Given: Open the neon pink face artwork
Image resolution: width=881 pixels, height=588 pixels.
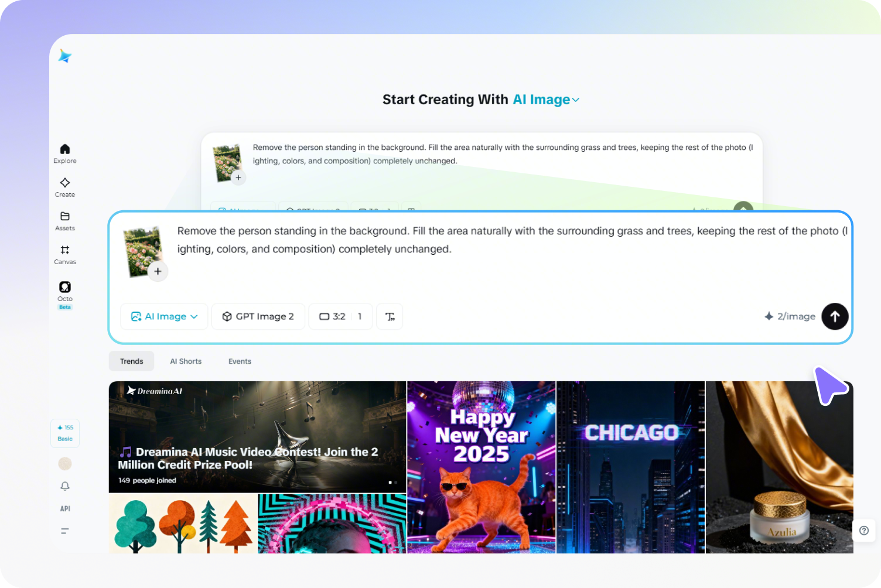Looking at the screenshot, I should (332, 524).
